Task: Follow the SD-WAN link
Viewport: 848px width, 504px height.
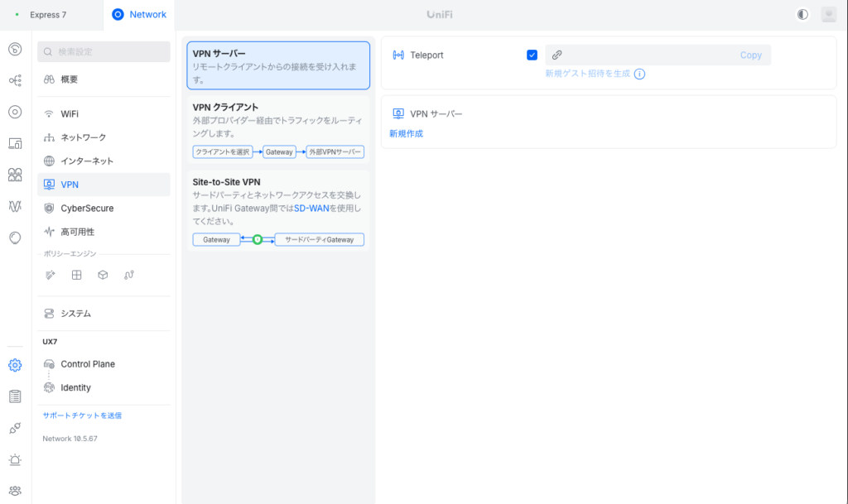Action: [311, 208]
